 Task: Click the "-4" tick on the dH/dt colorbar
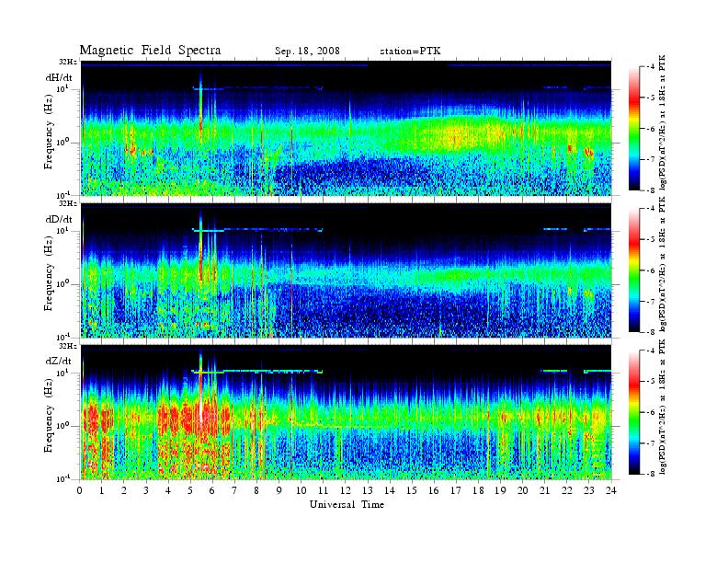tap(651, 67)
